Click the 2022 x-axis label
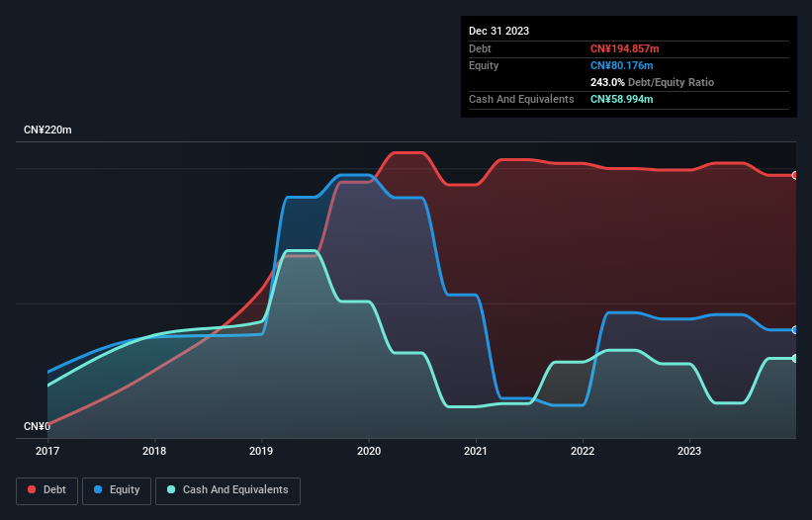 (x=583, y=451)
